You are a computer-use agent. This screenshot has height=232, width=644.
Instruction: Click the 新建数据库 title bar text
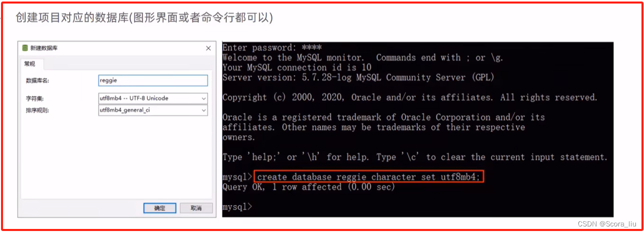44,48
